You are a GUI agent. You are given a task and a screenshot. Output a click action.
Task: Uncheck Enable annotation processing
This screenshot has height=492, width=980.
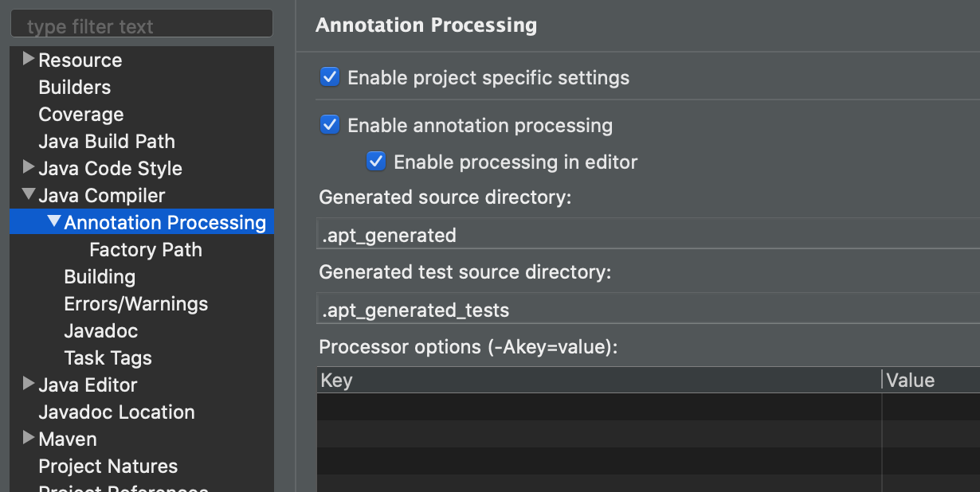pos(330,125)
